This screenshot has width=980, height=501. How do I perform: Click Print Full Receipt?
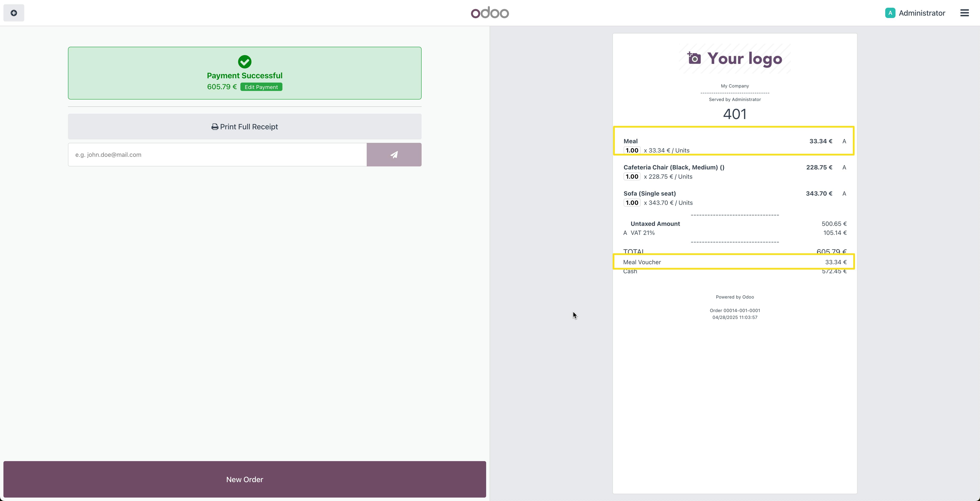(x=245, y=127)
